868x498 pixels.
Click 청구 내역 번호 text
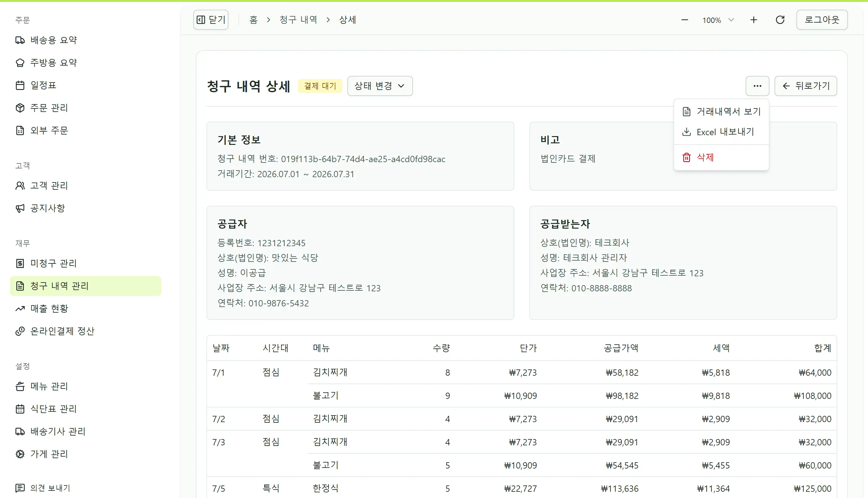pyautogui.click(x=331, y=159)
